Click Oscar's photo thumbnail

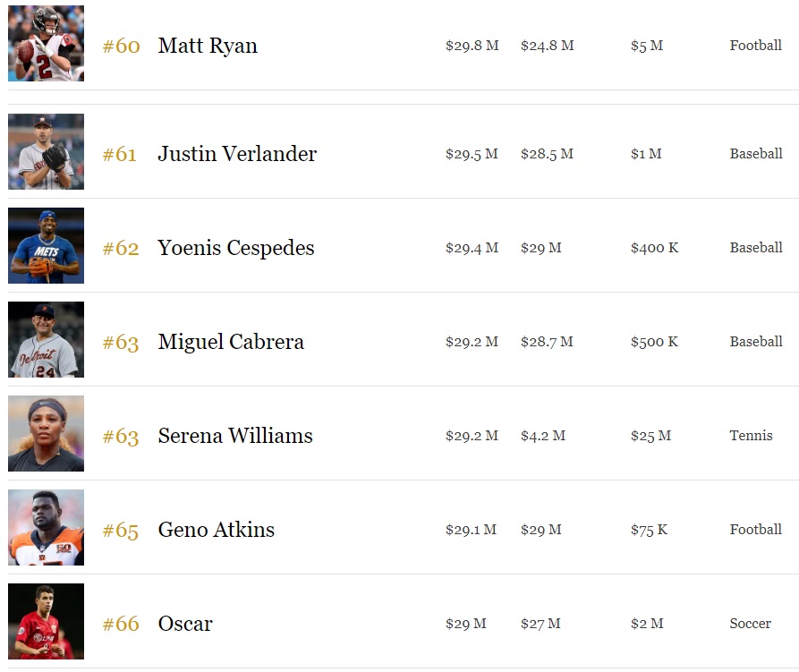coord(46,622)
